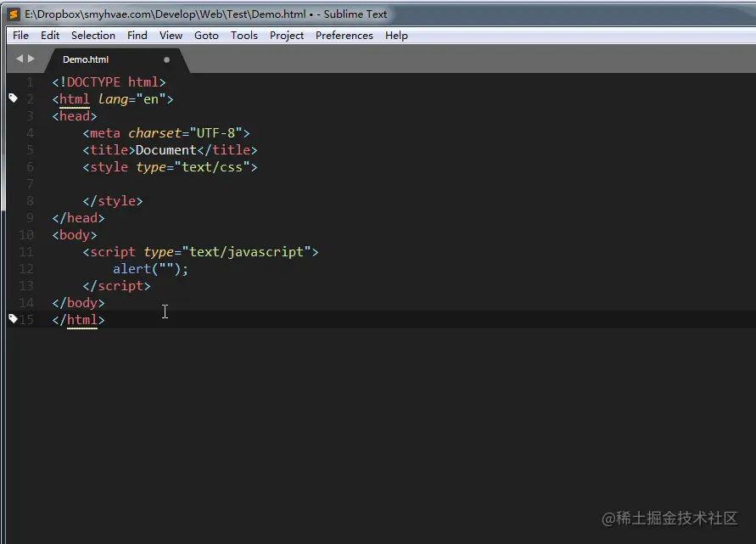Click the "text/javascript" attribute value
Image resolution: width=756 pixels, height=544 pixels.
click(x=246, y=252)
